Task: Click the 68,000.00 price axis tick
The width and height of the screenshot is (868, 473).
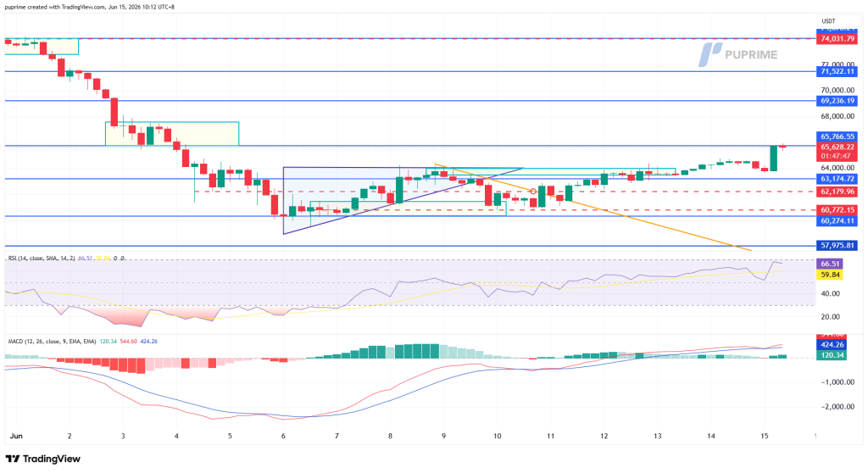Action: click(x=837, y=116)
